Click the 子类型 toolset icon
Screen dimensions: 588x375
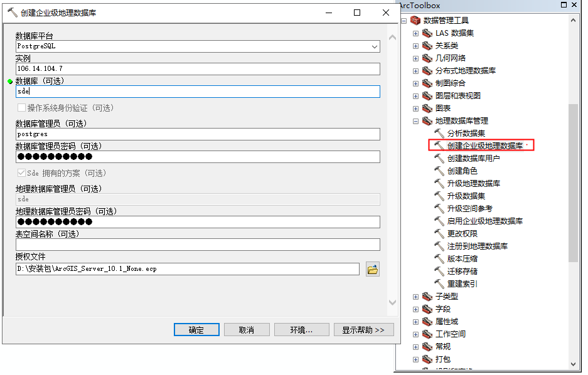pyautogui.click(x=427, y=297)
